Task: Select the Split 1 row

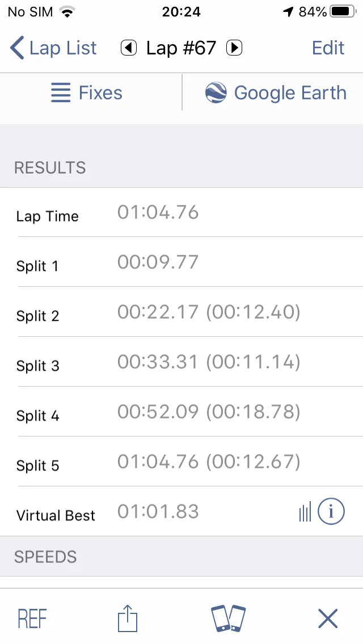Action: click(x=181, y=262)
